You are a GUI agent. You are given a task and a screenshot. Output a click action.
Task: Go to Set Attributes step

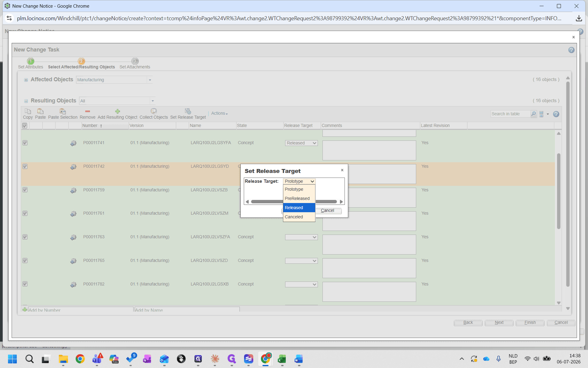pos(31,64)
